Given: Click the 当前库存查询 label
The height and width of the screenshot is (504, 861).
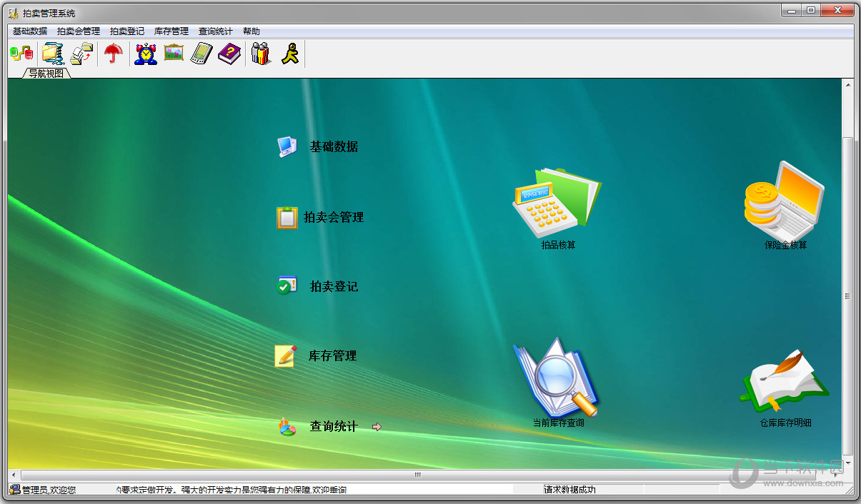Looking at the screenshot, I should 558,423.
